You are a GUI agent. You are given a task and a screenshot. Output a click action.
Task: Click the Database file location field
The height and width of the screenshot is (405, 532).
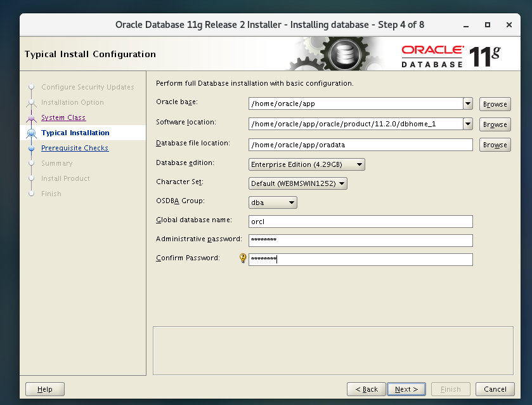pos(361,145)
